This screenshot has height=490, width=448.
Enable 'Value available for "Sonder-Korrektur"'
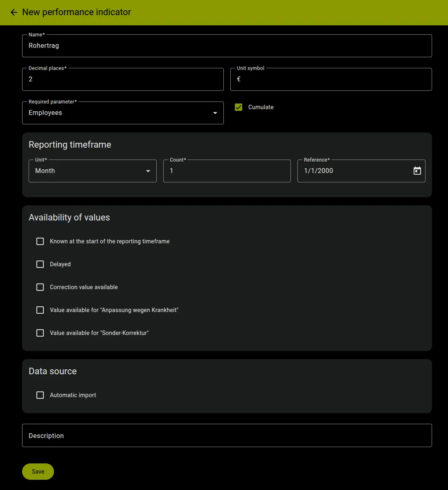40,333
